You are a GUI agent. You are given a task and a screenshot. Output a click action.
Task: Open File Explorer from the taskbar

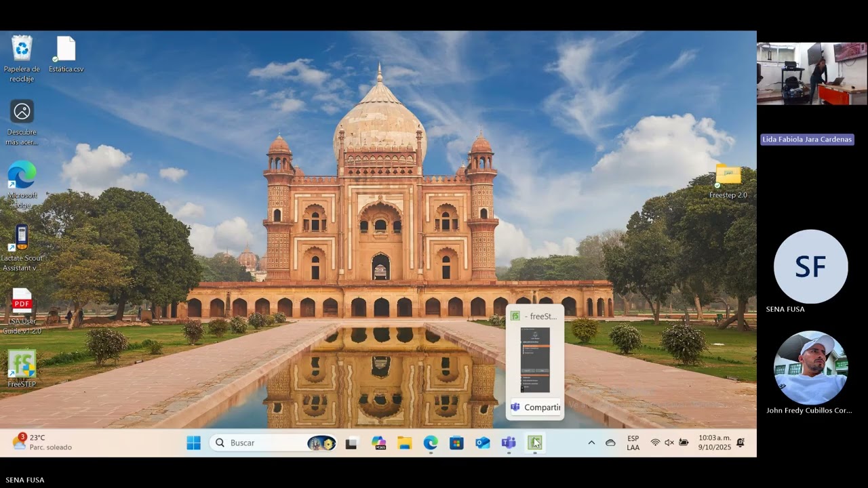point(405,443)
